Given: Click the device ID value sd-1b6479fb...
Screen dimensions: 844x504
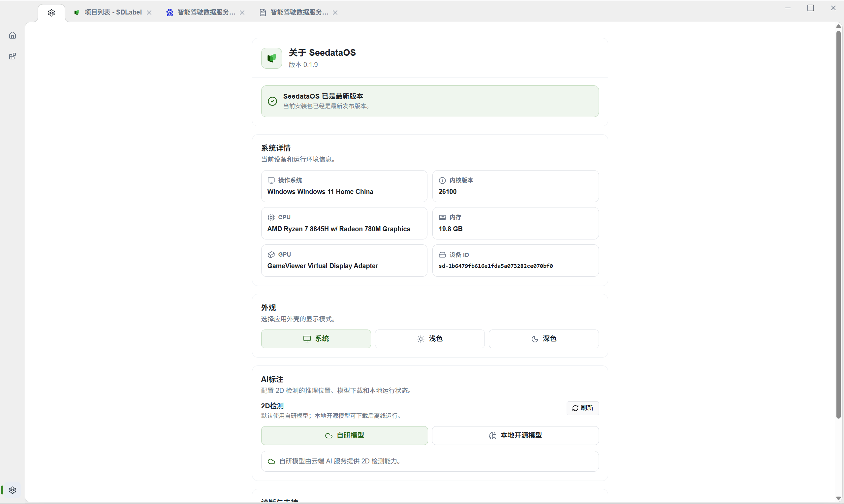Looking at the screenshot, I should (496, 266).
